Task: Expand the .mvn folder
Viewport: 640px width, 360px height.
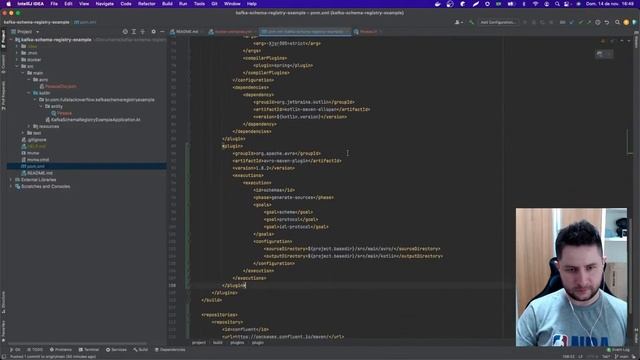Action: point(17,53)
